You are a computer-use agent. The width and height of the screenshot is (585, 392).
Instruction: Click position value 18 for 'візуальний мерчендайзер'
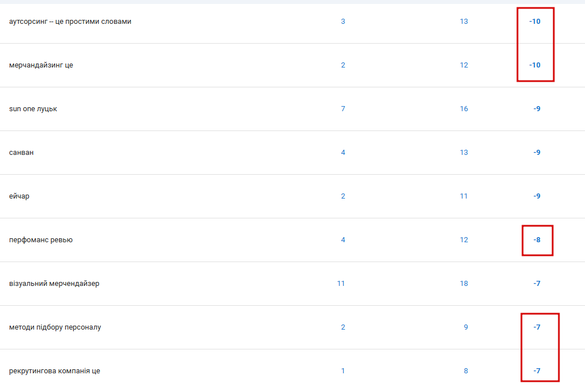464,284
